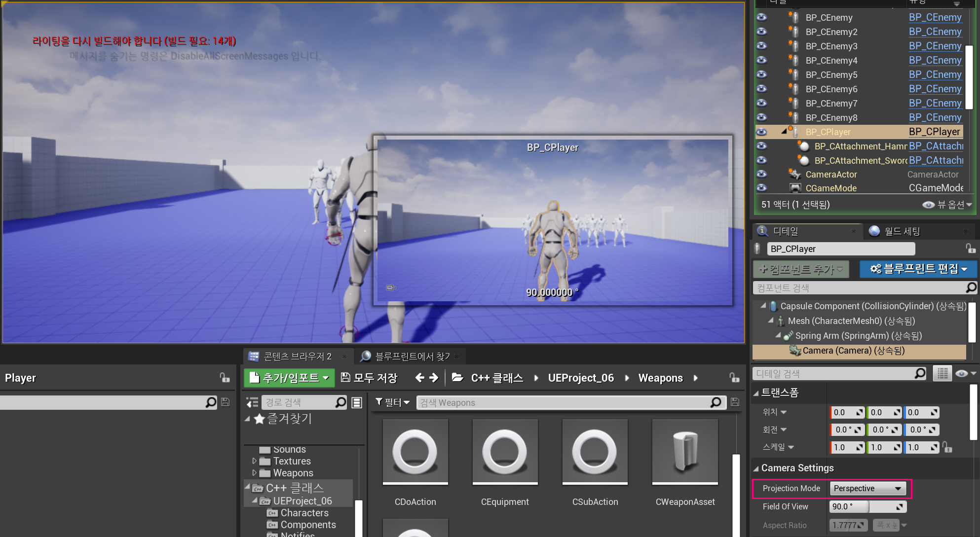Click the save search icon beside Weapons search
The height and width of the screenshot is (537, 980).
(x=735, y=402)
